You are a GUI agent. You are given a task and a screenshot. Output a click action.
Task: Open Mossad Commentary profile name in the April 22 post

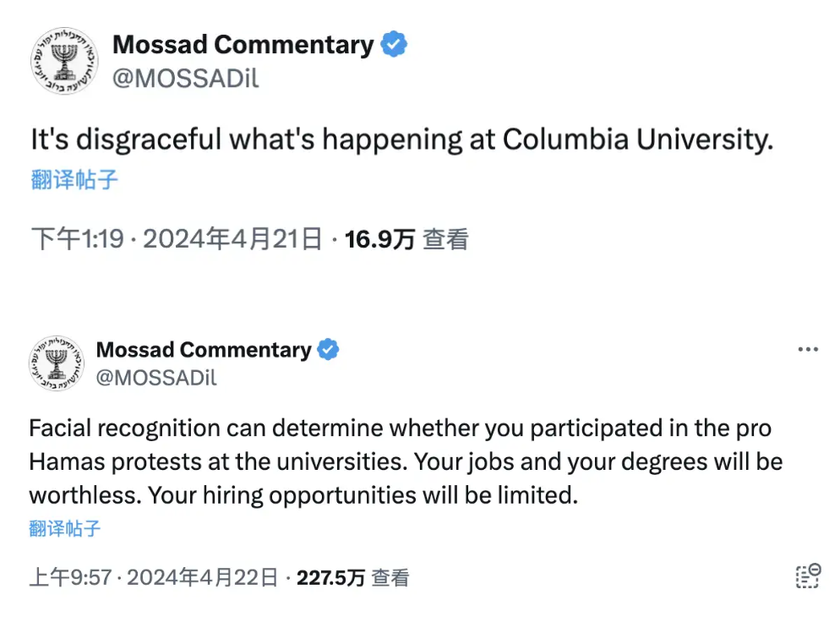click(204, 350)
